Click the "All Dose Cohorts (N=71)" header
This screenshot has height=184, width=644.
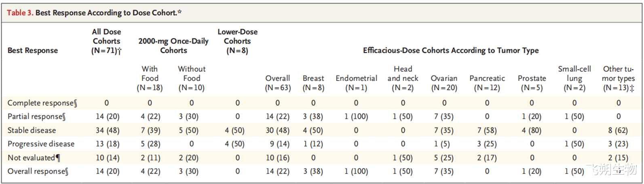click(106, 41)
